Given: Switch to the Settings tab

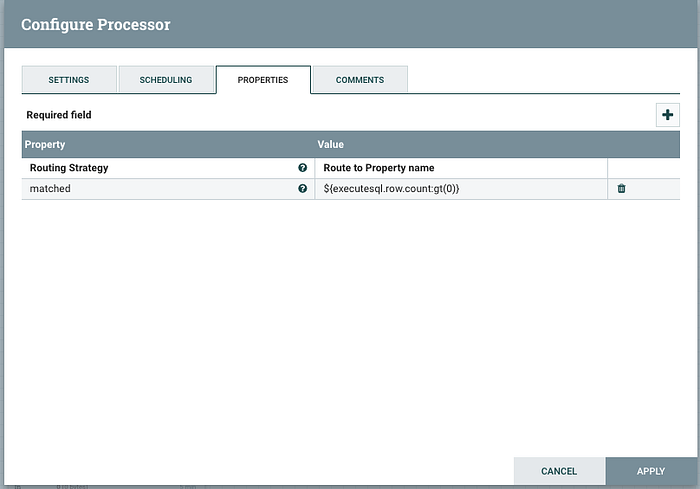Looking at the screenshot, I should [69, 79].
